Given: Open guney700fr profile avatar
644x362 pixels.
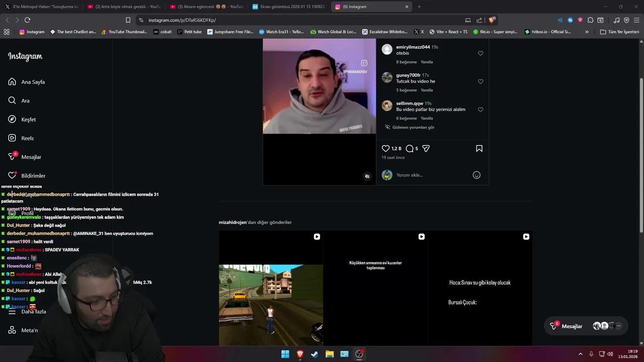Looking at the screenshot, I should (x=387, y=77).
